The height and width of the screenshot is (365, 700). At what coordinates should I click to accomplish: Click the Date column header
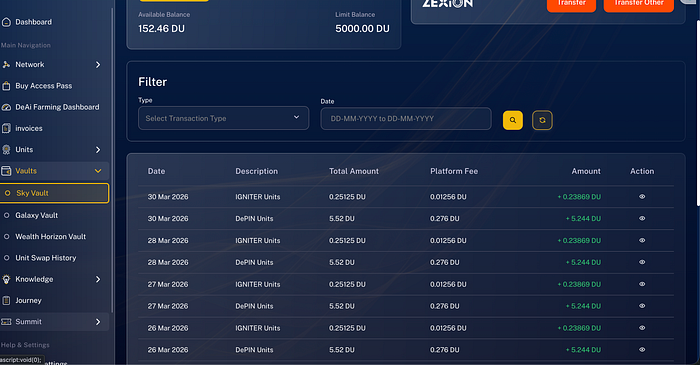pyautogui.click(x=156, y=171)
